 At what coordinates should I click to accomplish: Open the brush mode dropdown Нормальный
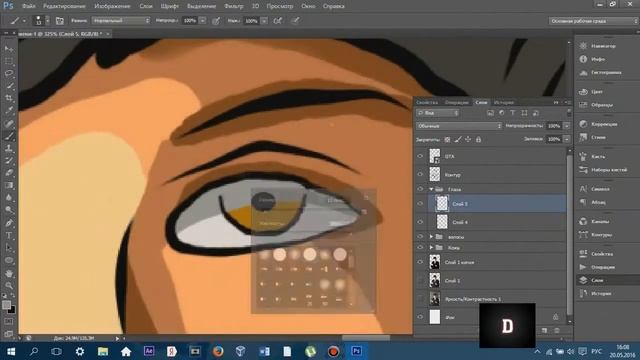[x=121, y=20]
